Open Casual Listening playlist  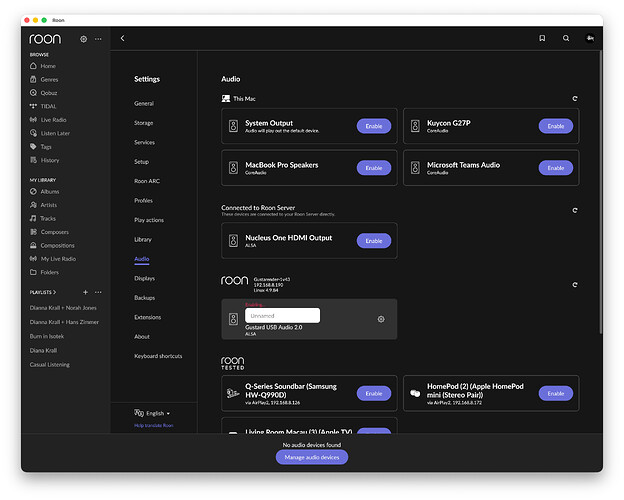(49, 365)
